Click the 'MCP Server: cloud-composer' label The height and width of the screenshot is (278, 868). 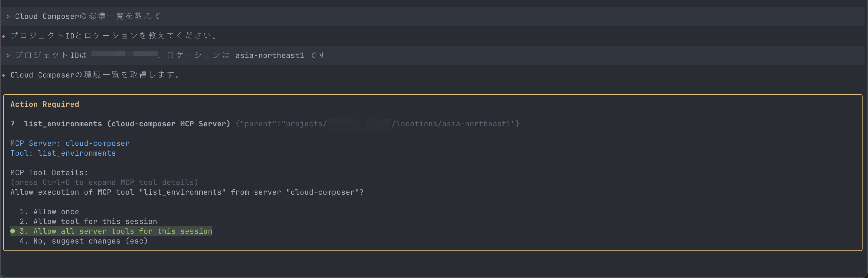coord(69,143)
